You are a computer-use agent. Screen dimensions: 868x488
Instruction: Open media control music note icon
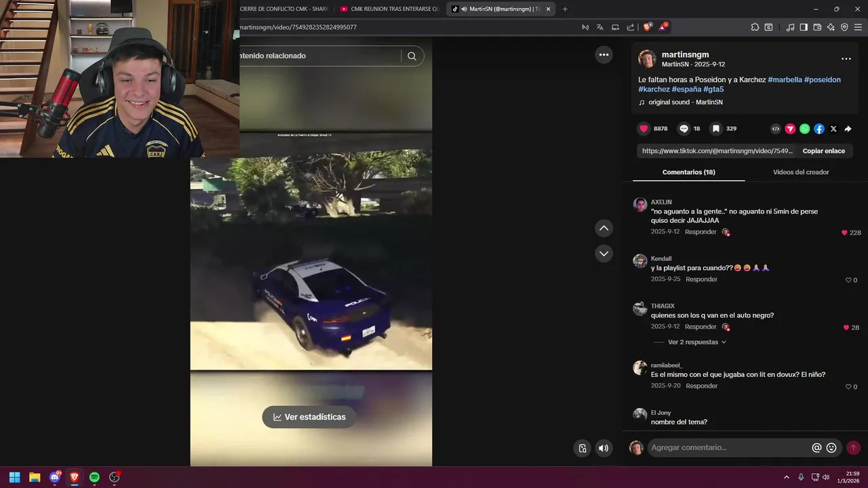(790, 27)
